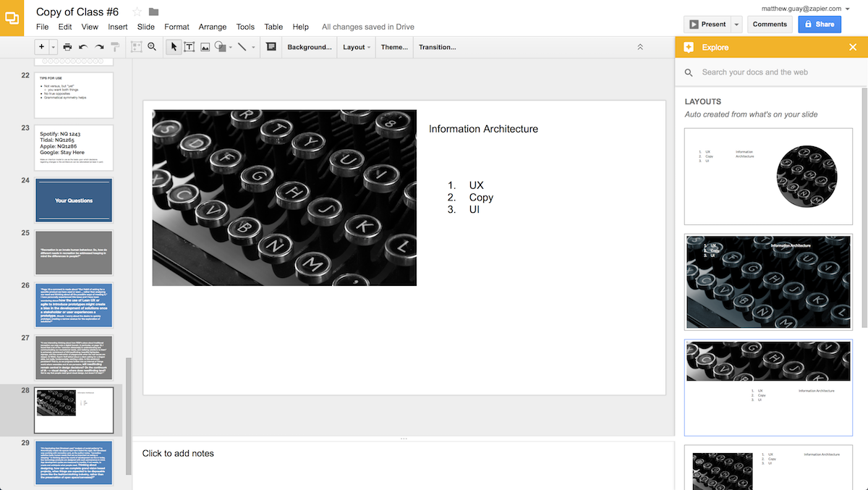This screenshot has height=490, width=868.
Task: Click the Present button
Action: pyautogui.click(x=707, y=24)
